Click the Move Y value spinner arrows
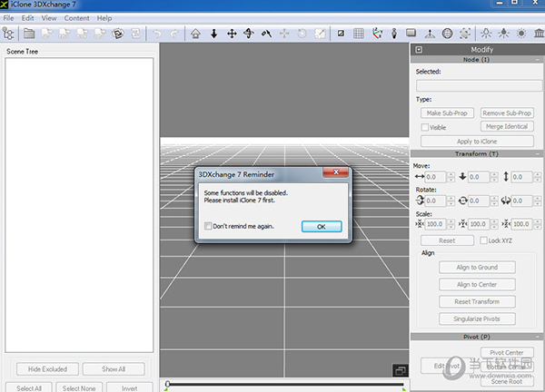Viewport: 545px width, 392px height. tap(494, 177)
